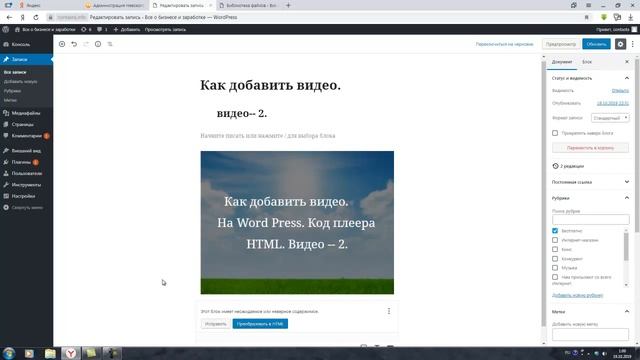Click the Исправить block button

pos(215,324)
